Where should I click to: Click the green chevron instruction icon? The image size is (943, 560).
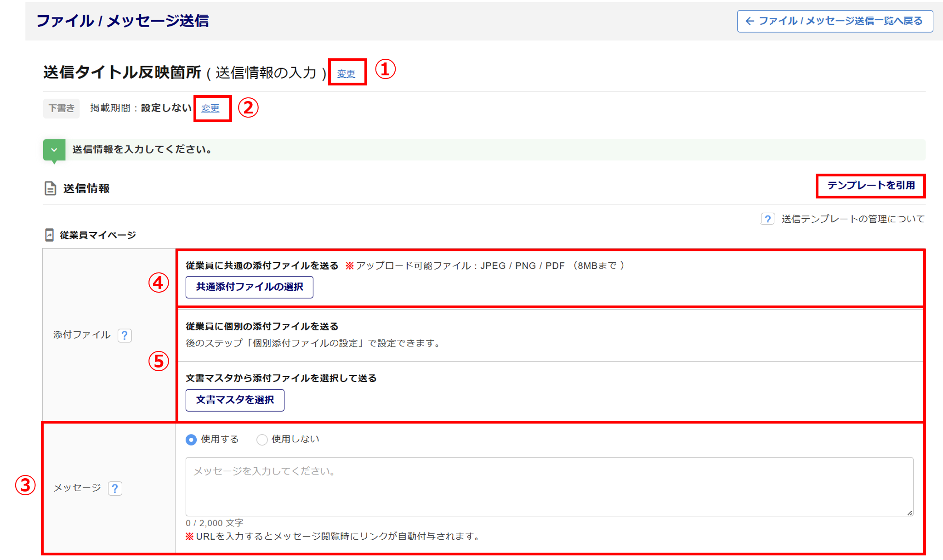[x=54, y=150]
